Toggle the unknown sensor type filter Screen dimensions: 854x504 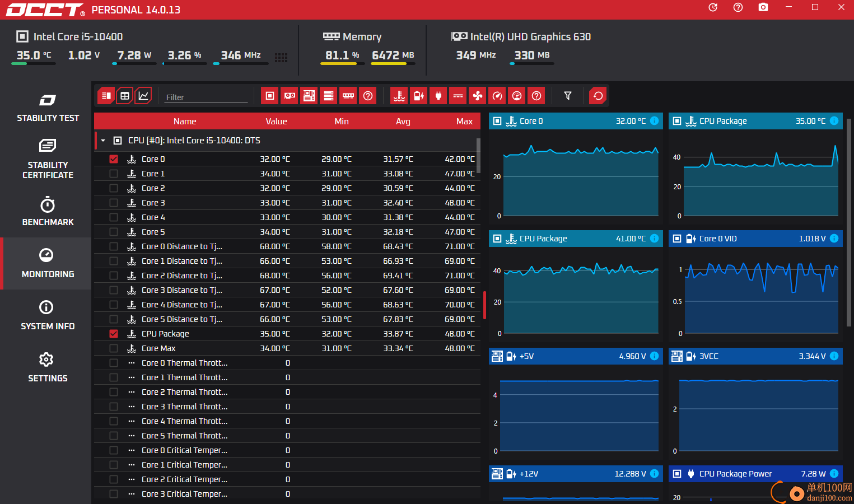click(536, 96)
